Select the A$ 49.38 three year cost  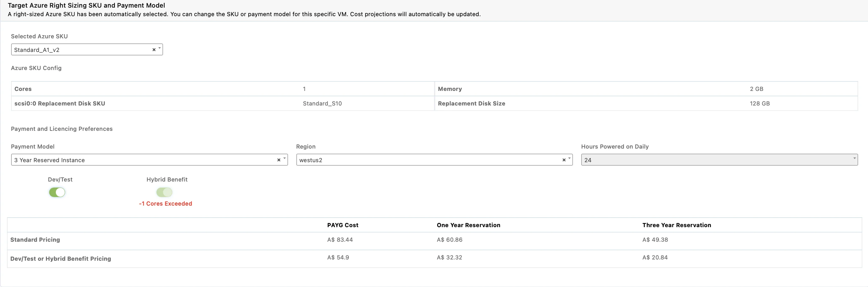click(655, 240)
